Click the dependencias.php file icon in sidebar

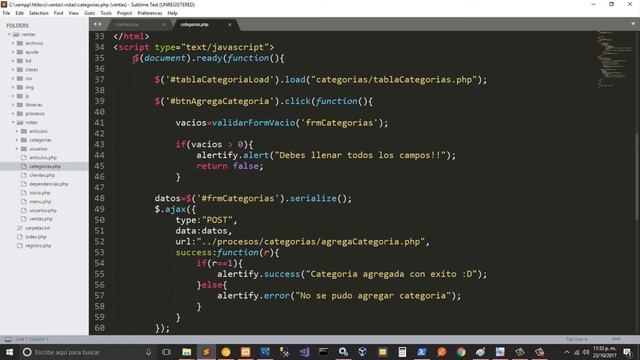[24, 184]
